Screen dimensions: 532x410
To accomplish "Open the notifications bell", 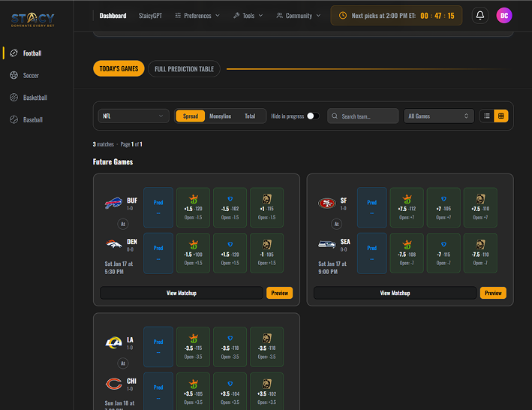I will (x=480, y=15).
